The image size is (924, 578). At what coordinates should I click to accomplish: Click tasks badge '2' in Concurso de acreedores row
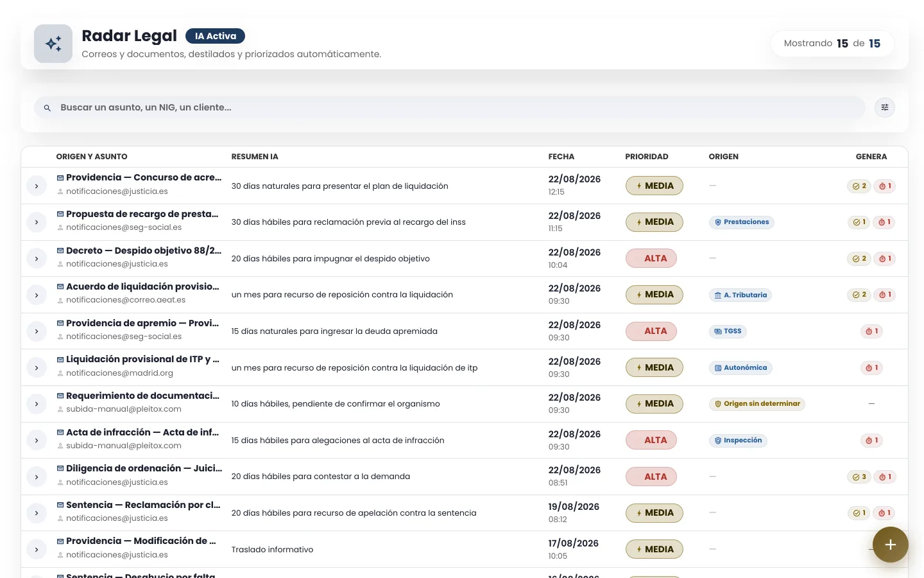pos(859,186)
